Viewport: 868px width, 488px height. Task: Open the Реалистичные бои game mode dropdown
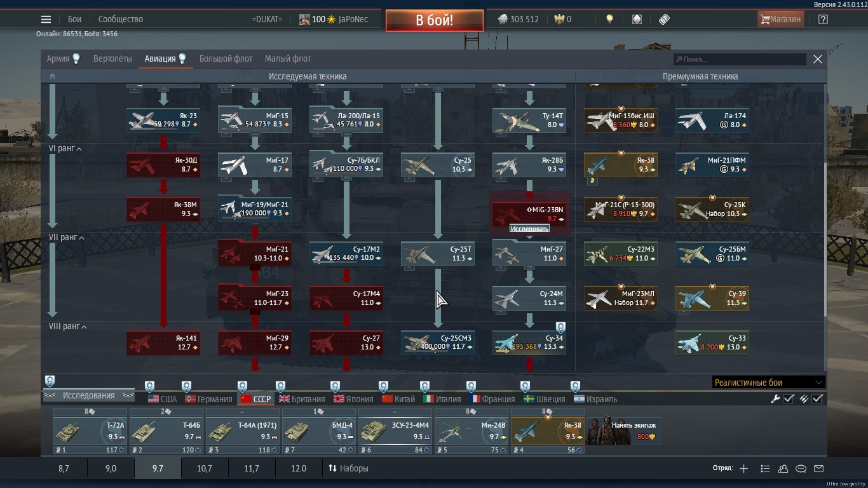(768, 383)
